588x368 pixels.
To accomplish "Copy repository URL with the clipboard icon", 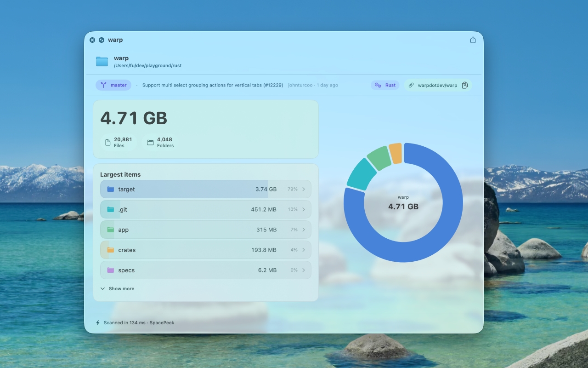I will (465, 85).
